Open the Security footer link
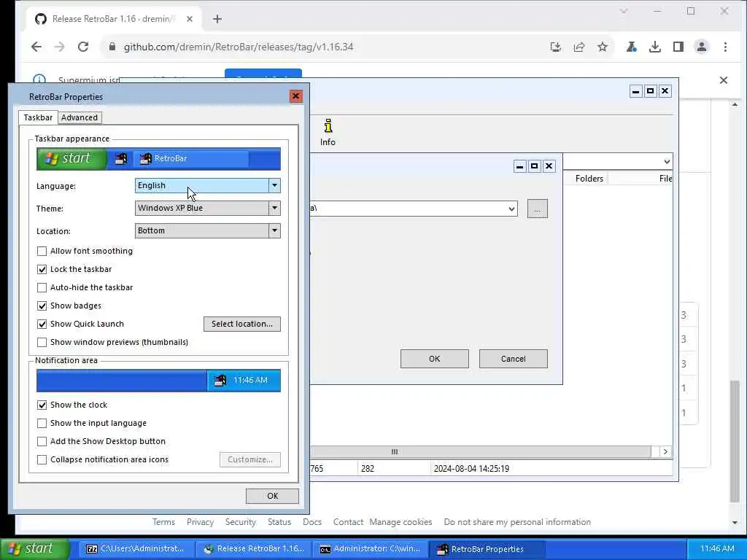 [x=240, y=522]
